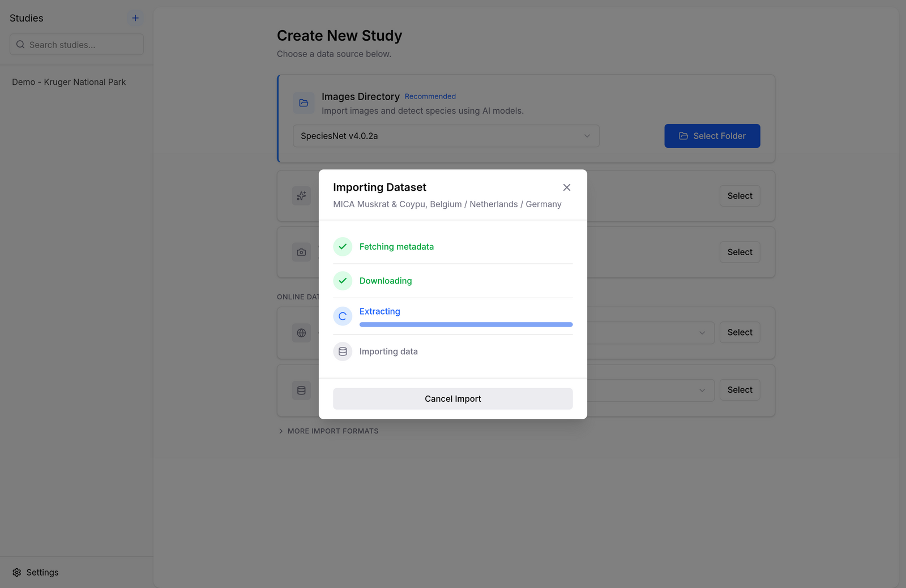Click the Images Directory title
Screen dimensions: 906x588
click(x=361, y=97)
